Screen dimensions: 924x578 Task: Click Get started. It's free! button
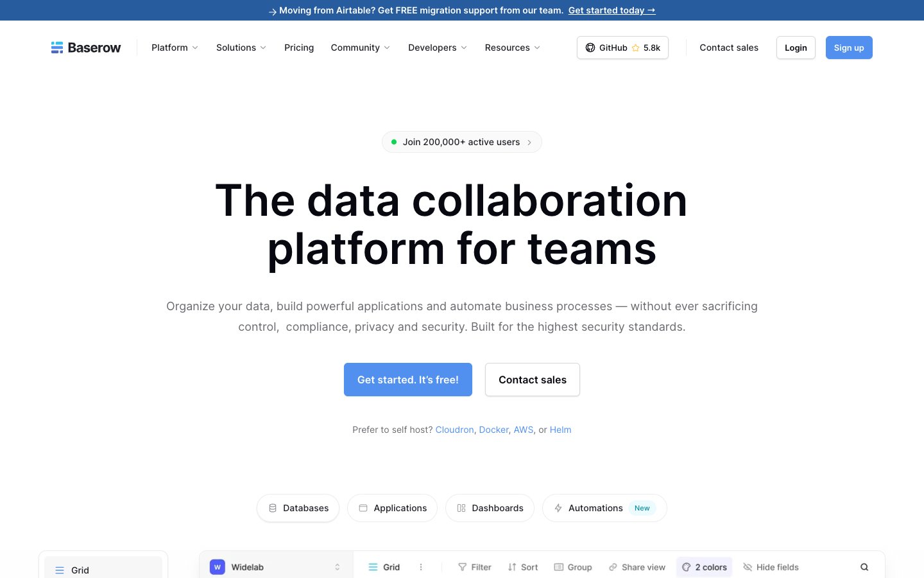408,380
